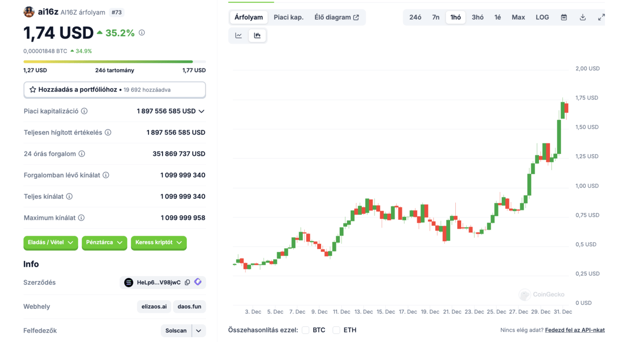Select the 24ó time range
Screen dimensions: 644x342
coord(416,17)
